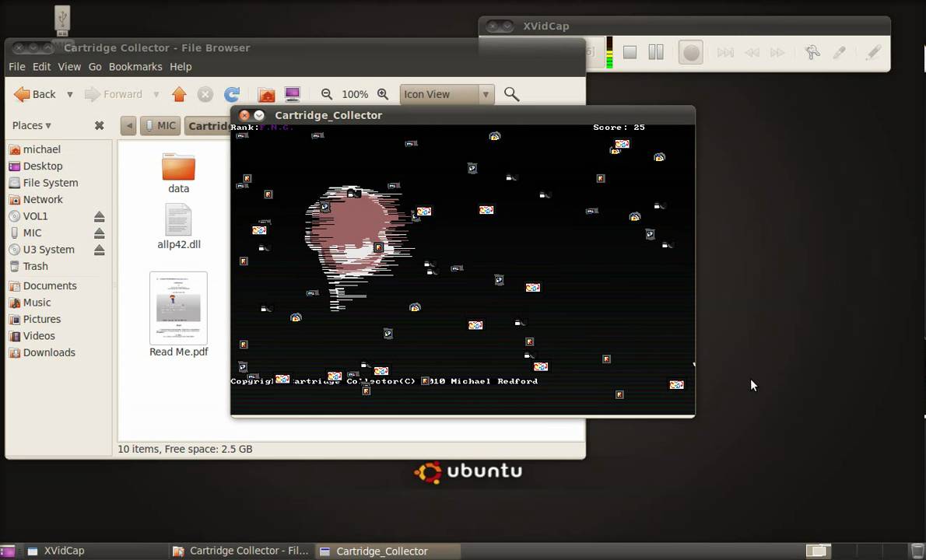The width and height of the screenshot is (926, 560).
Task: Click the XVidCap audio level meter
Action: click(609, 53)
